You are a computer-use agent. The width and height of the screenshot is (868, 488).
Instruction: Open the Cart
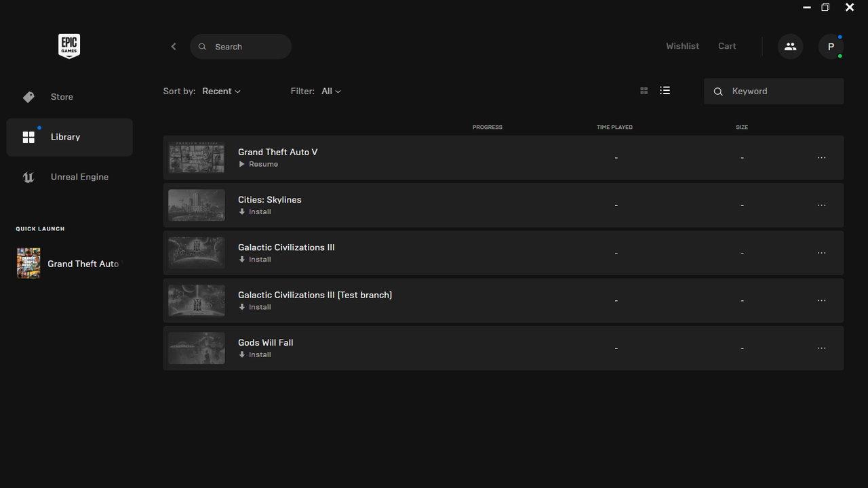(727, 46)
